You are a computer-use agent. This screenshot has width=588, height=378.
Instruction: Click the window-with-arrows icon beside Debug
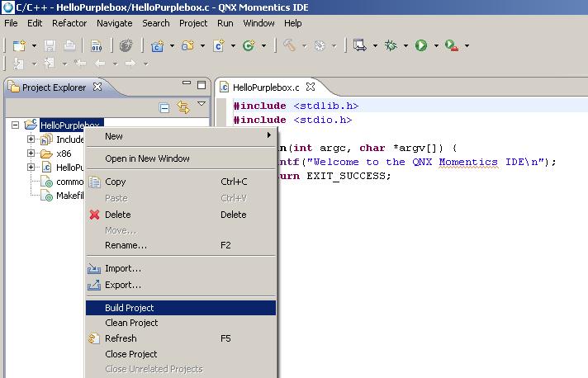tap(359, 45)
